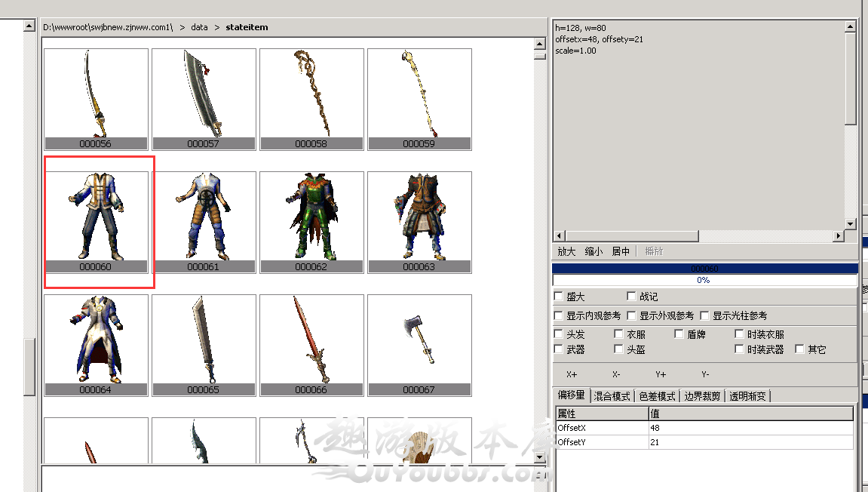Screen dimensions: 868x492
Task: Enable the 头发 (hair) checkbox
Action: coord(559,334)
